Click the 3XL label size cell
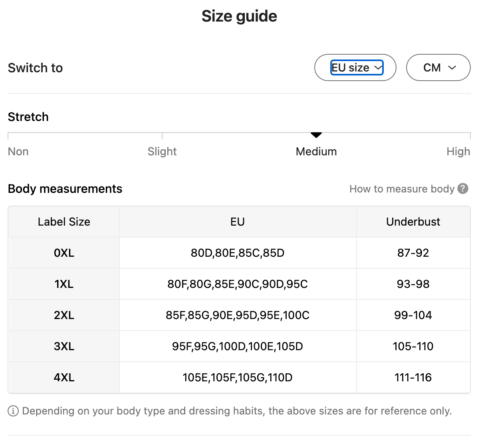The width and height of the screenshot is (480, 448). pos(64,347)
